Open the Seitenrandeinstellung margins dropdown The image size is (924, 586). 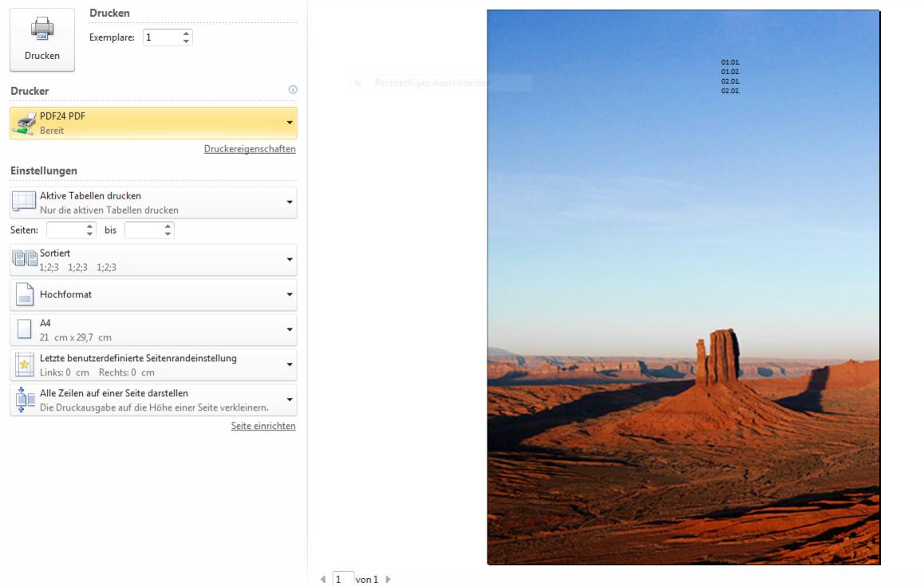click(x=153, y=364)
